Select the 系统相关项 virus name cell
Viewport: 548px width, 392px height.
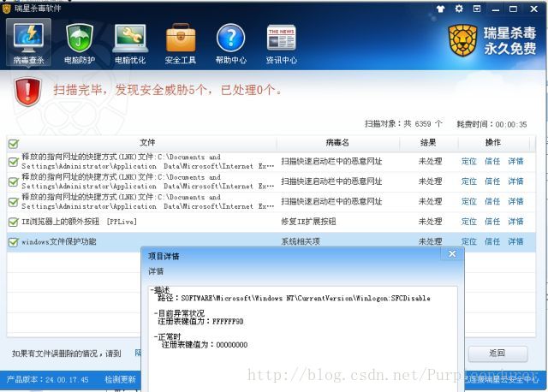[x=301, y=241]
